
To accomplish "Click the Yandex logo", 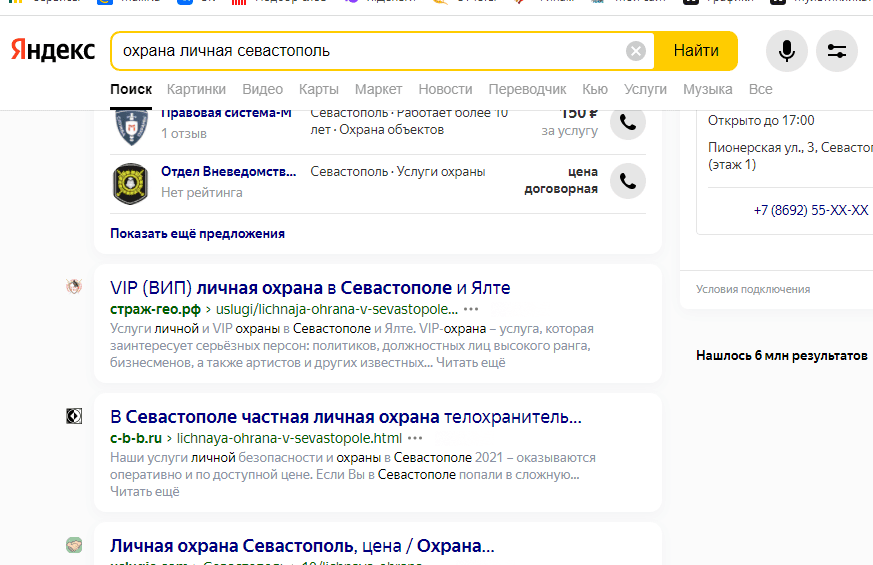I will pyautogui.click(x=53, y=51).
